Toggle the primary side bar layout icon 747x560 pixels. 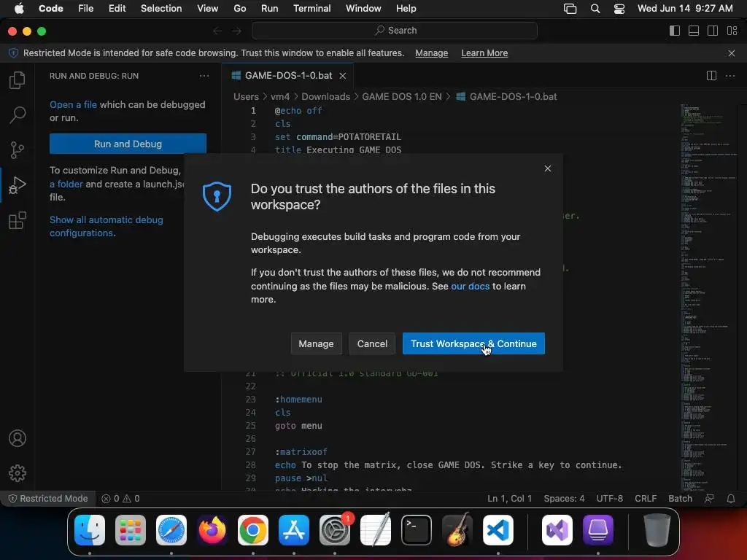tap(675, 31)
